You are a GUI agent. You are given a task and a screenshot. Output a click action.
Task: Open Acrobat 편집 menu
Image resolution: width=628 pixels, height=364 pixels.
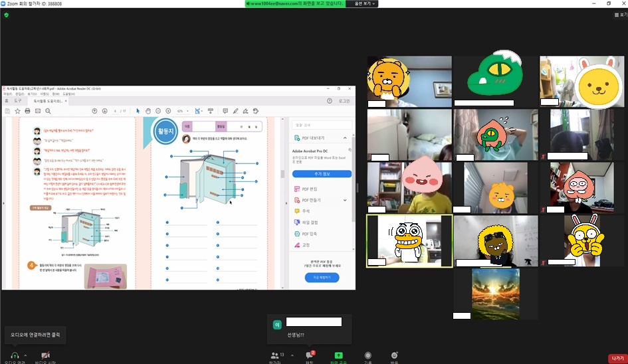pyautogui.click(x=20, y=94)
